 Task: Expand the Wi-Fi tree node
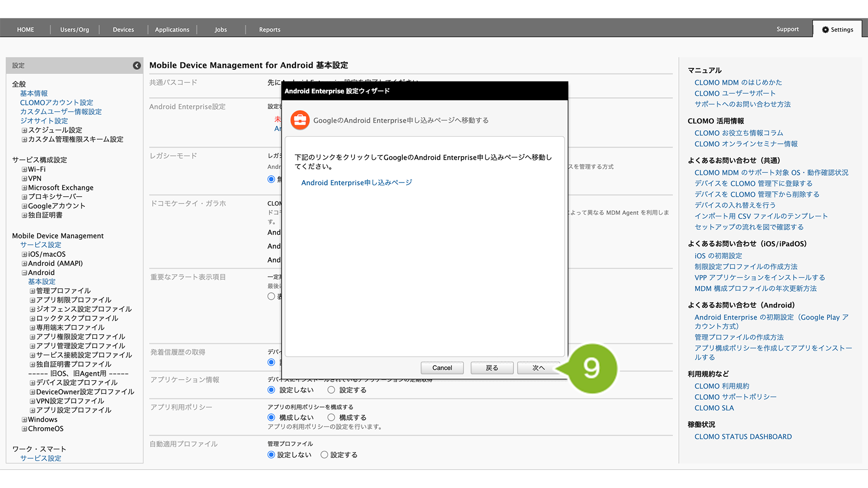[x=24, y=169]
